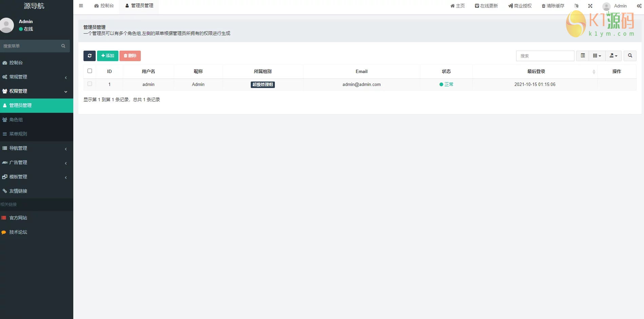Click the magnifier icon in the sidebar search
Screen dimensions: 644x319
[63, 46]
